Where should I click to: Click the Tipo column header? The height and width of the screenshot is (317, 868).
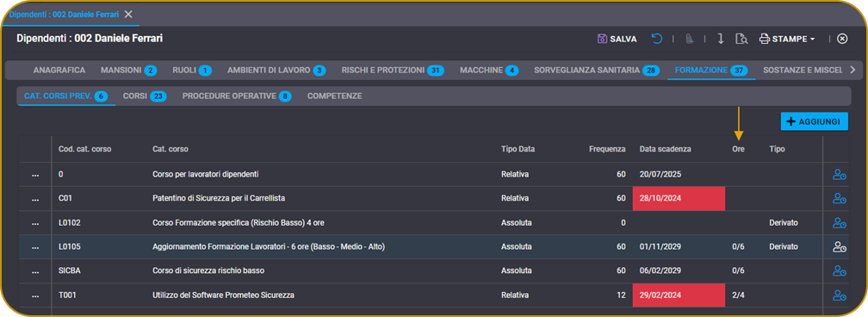777,149
